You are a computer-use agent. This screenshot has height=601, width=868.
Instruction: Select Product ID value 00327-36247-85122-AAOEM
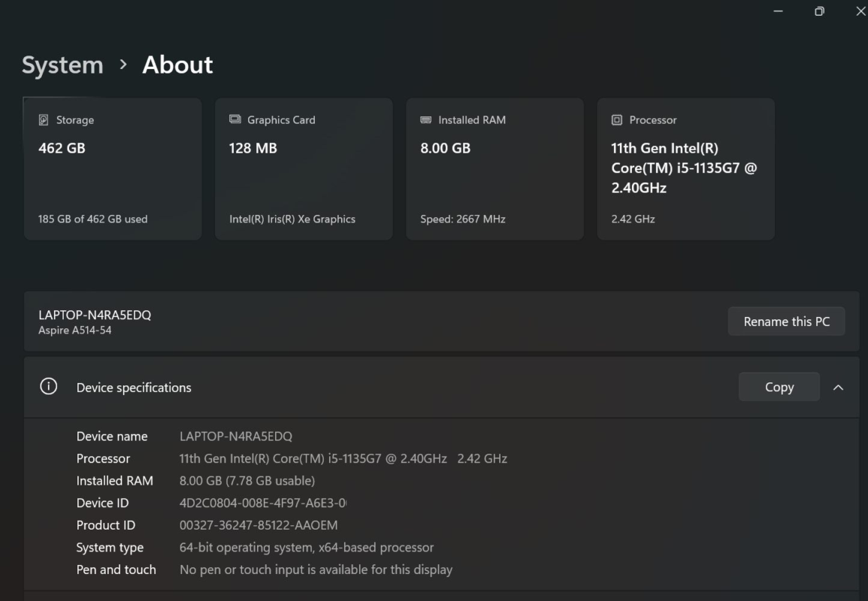259,524
